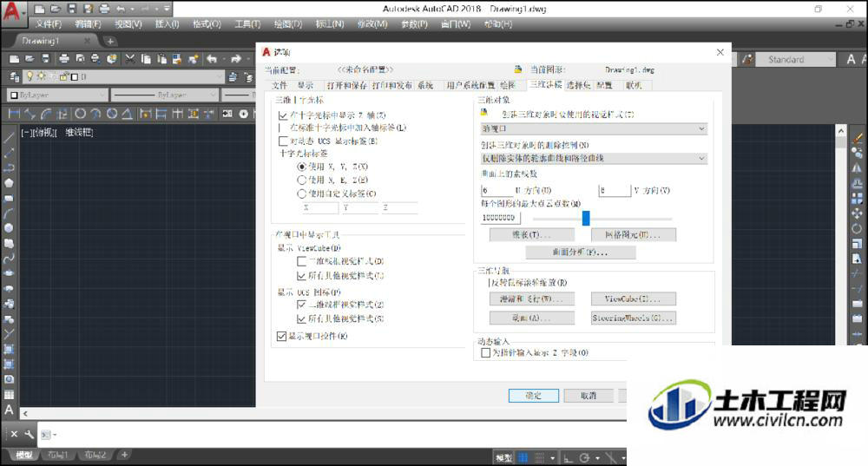The height and width of the screenshot is (466, 868).
Task: Click the U direction isolines input field
Action: pos(496,190)
